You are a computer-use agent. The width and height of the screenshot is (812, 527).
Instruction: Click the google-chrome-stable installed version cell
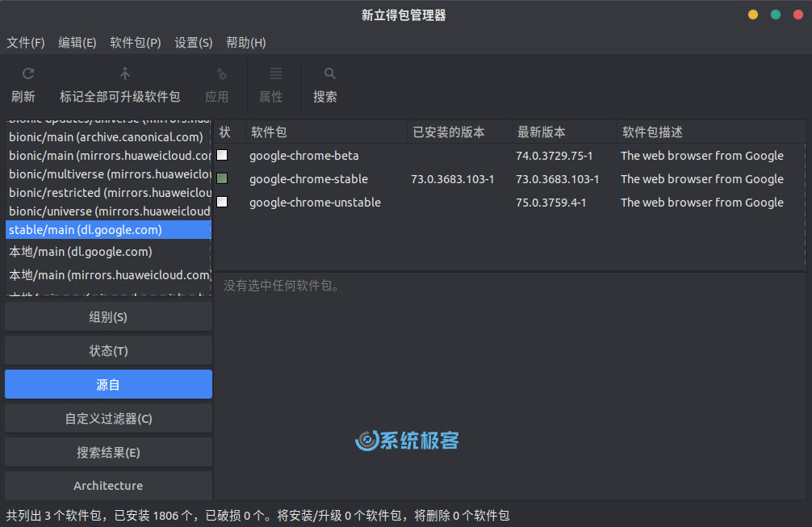(452, 179)
